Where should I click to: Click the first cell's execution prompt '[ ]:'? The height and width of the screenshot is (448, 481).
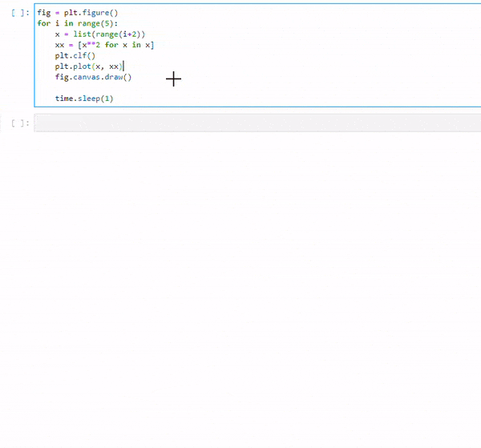click(20, 13)
